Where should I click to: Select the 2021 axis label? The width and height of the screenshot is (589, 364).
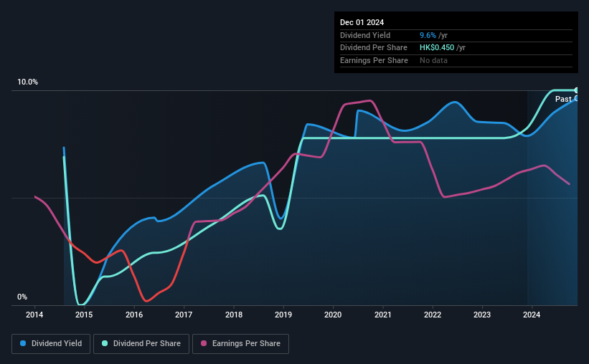pyautogui.click(x=383, y=315)
